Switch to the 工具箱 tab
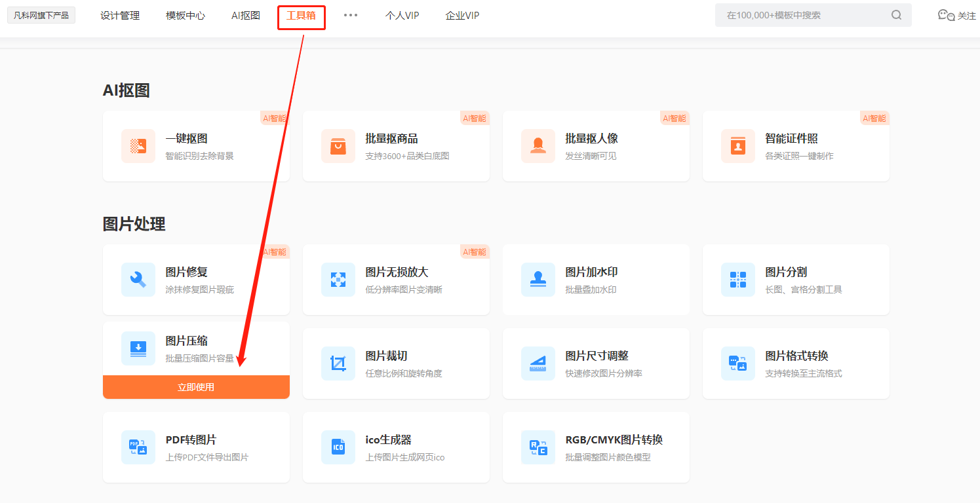Screen dimensions: 980x503 pos(301,16)
